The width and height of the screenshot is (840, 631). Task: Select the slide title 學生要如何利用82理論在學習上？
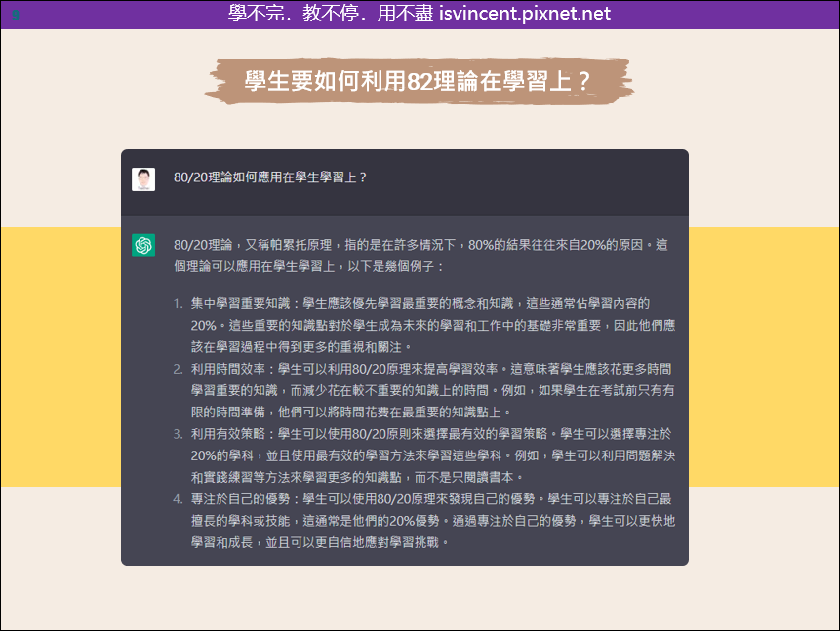pos(418,81)
